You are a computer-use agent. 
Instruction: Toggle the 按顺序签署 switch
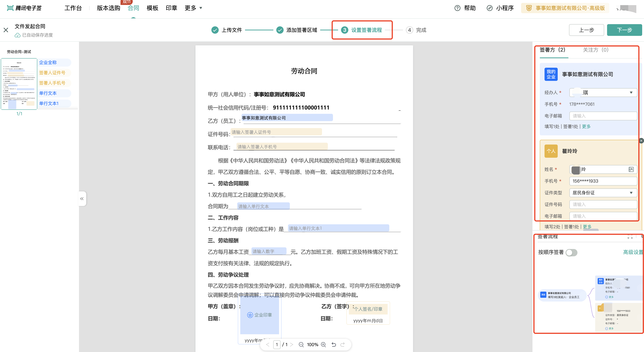572,253
